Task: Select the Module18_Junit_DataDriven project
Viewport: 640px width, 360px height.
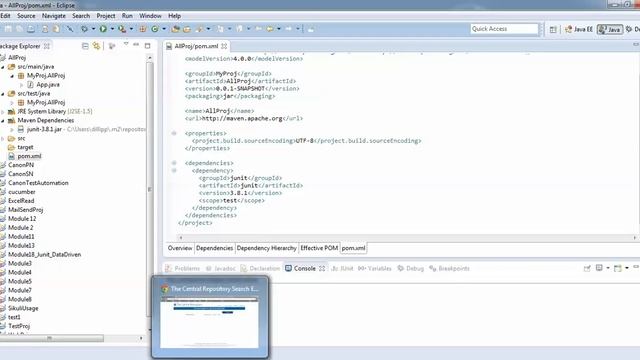Action: [44, 255]
